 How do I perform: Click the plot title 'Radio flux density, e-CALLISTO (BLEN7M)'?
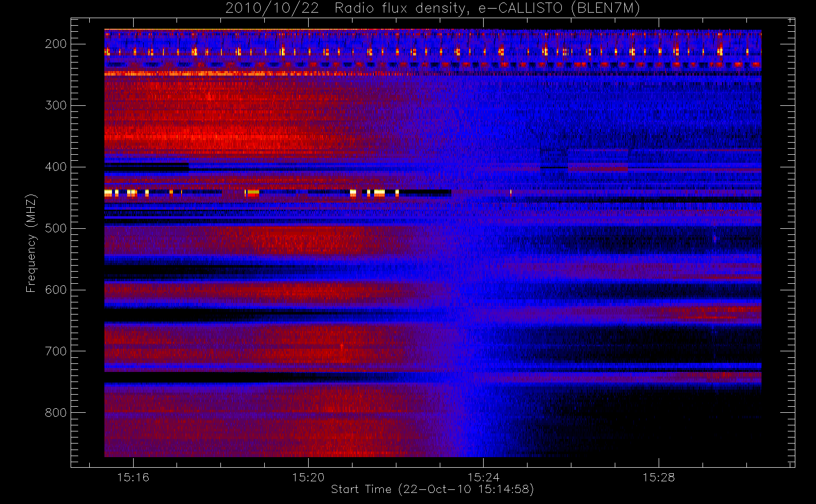click(487, 9)
